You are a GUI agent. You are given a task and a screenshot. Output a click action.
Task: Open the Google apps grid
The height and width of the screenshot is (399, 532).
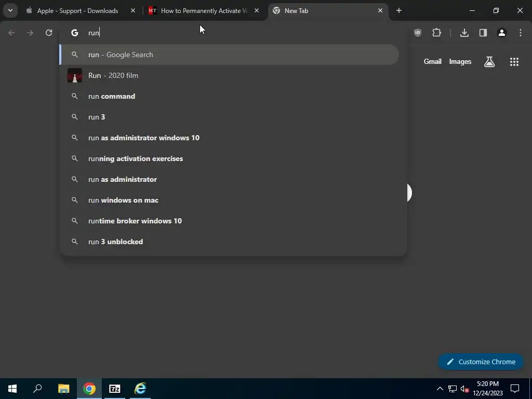514,61
